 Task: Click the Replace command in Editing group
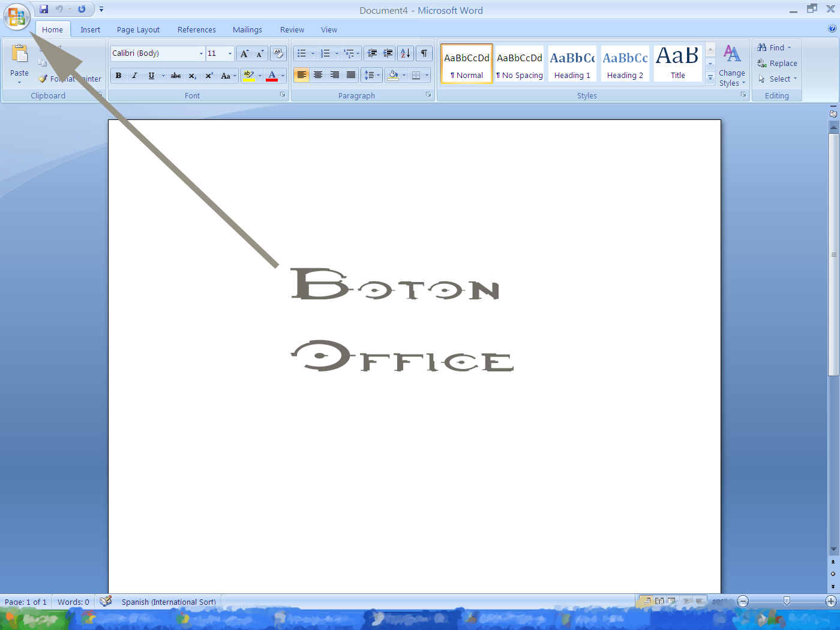tap(776, 63)
